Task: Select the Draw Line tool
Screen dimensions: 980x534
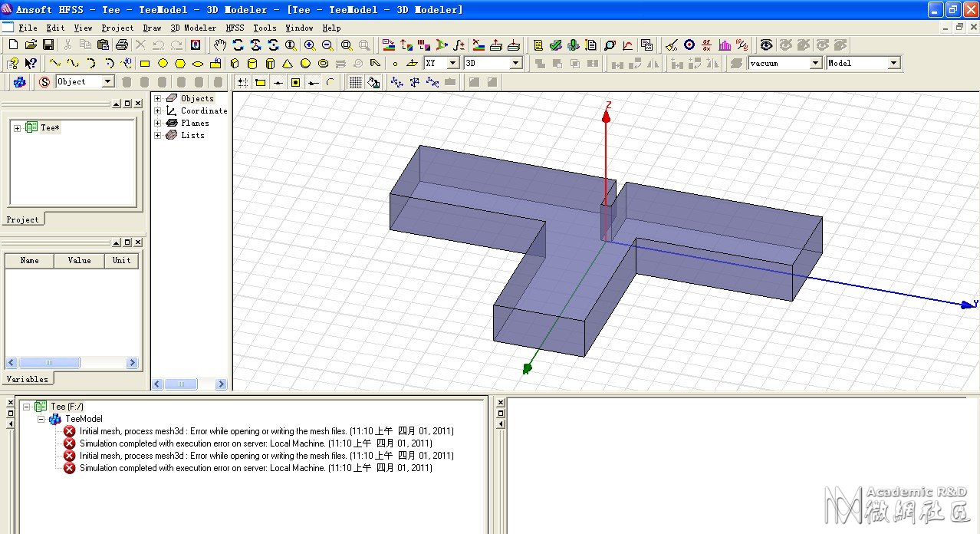Action: pos(55,64)
